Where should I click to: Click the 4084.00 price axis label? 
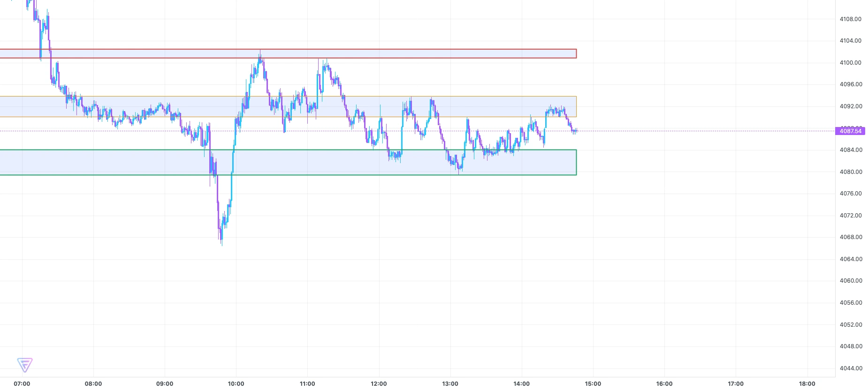pyautogui.click(x=851, y=150)
